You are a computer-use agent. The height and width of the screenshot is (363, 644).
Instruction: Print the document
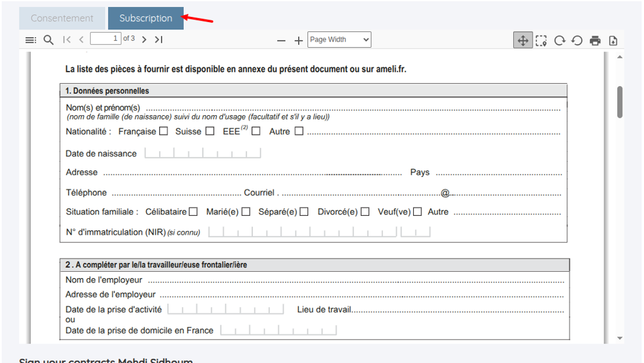tap(595, 41)
